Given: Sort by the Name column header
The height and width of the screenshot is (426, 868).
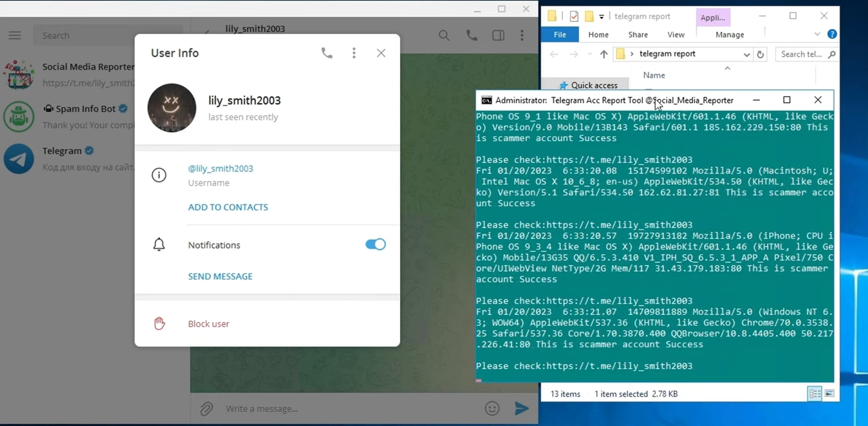Looking at the screenshot, I should [x=654, y=75].
